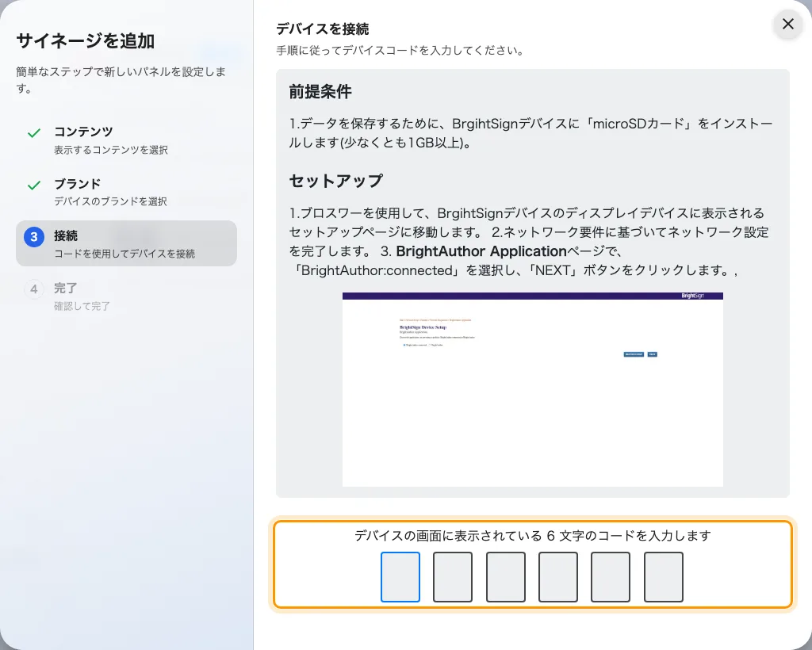Focus the fourth code digit box
This screenshot has height=650, width=812.
558,576
